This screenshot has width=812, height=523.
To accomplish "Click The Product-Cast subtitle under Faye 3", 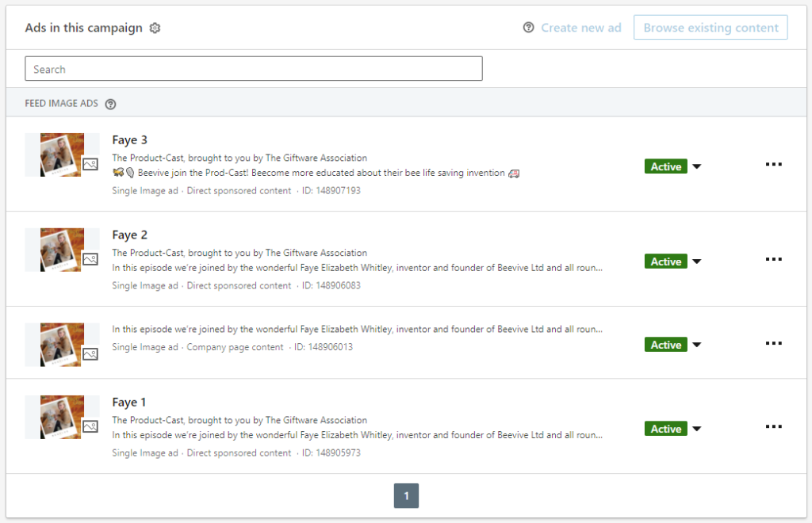I will click(x=239, y=158).
